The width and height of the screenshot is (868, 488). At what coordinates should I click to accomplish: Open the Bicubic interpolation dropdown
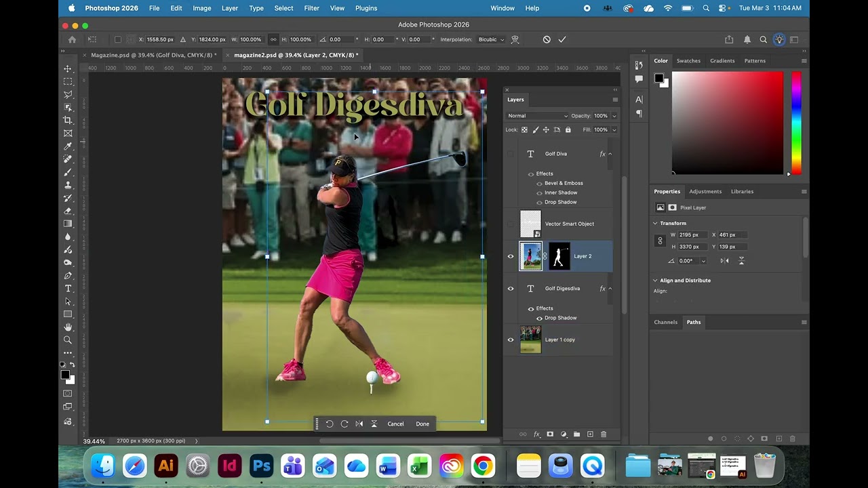pos(492,39)
